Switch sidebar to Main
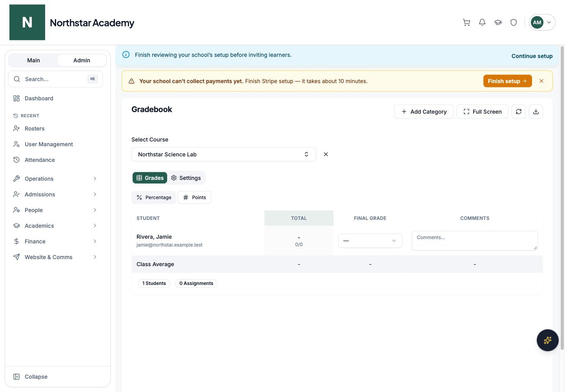 [x=33, y=60]
